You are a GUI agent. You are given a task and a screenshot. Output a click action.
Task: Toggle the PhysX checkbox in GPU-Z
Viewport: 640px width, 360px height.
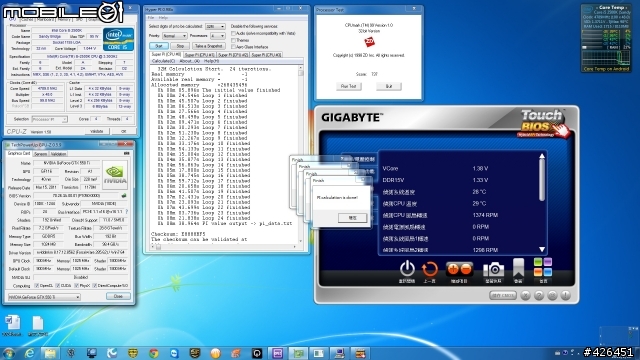[76, 286]
